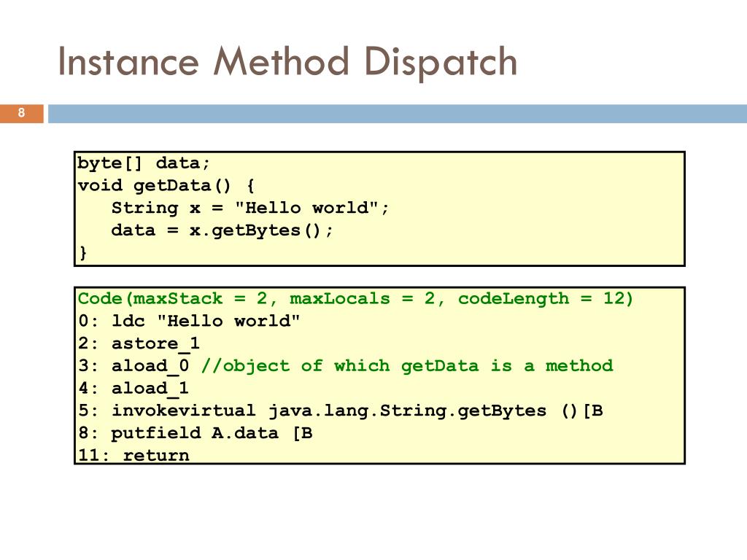The height and width of the screenshot is (560, 747).
Task: Click bytecode line "8: putfield A.data [B"
Action: [196, 433]
